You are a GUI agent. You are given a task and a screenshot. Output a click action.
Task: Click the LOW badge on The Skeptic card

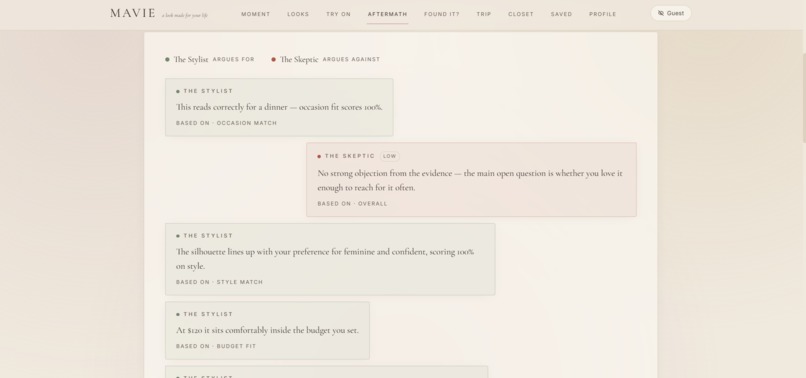coord(390,156)
